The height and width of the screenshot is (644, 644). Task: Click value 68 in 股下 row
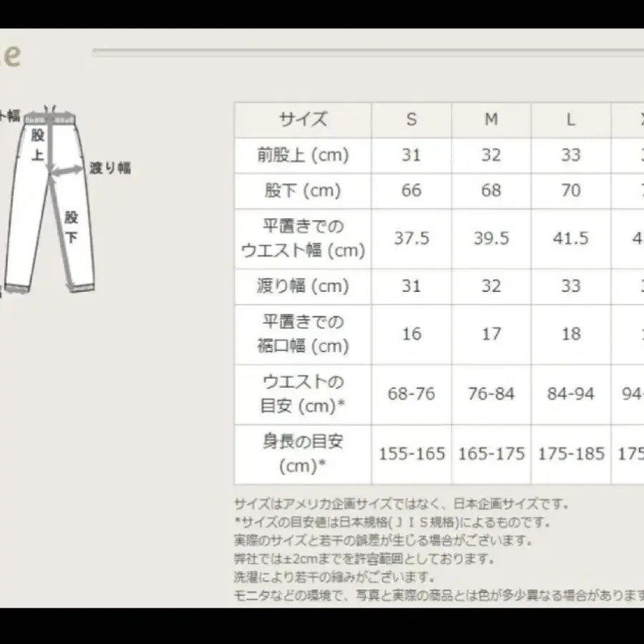pos(491,190)
